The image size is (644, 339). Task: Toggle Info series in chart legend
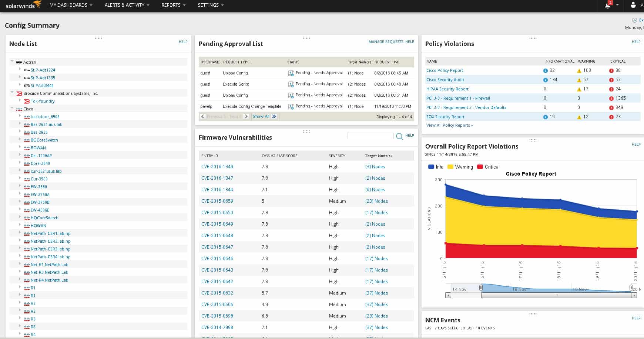pyautogui.click(x=436, y=167)
